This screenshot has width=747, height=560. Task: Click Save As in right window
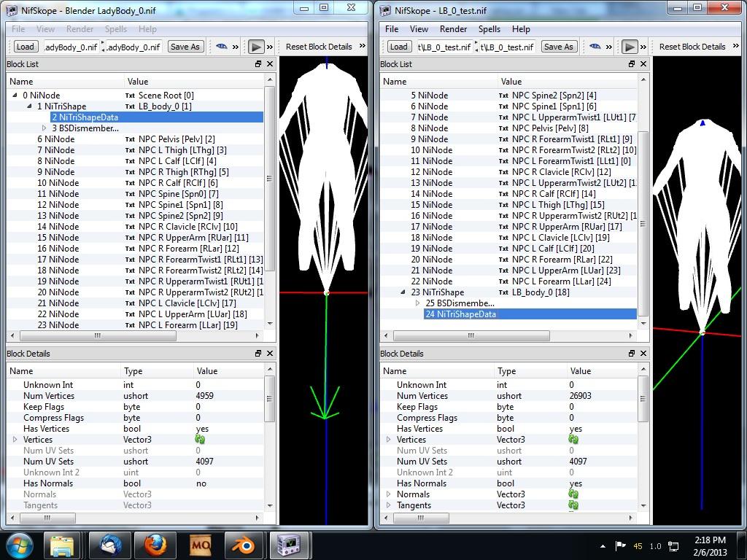558,47
